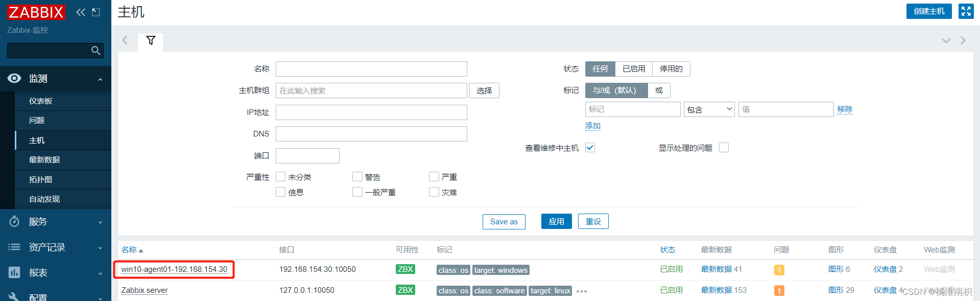Click the 添加 tag link

pos(593,126)
